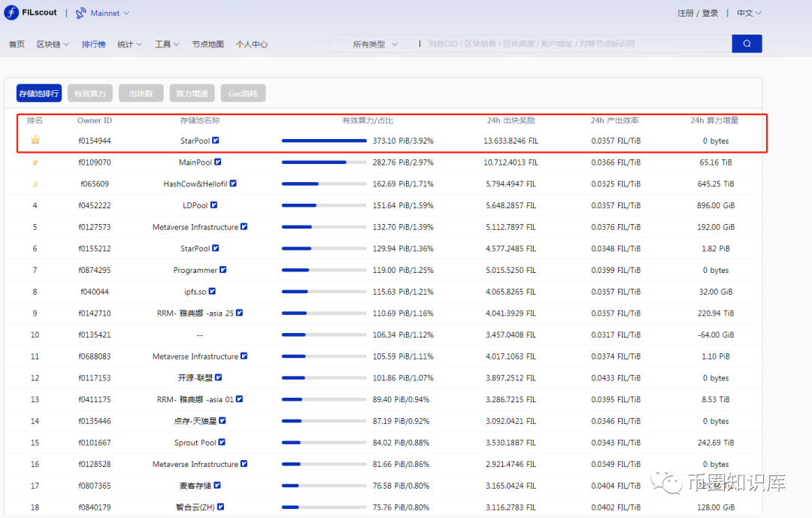This screenshot has width=812, height=518.
Task: Click verified badge beside ipfs.so
Action: tap(213, 291)
